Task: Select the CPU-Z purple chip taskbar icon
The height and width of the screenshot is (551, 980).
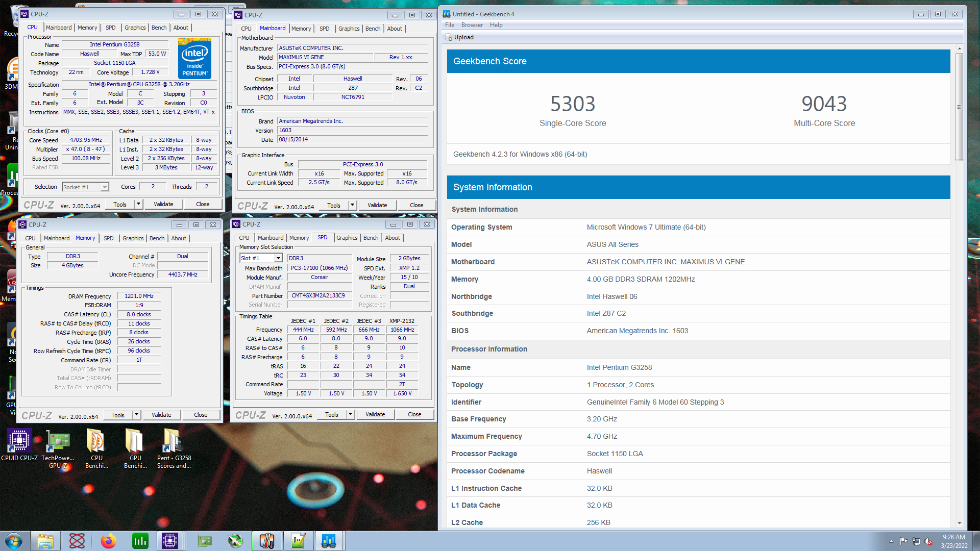Action: [170, 541]
